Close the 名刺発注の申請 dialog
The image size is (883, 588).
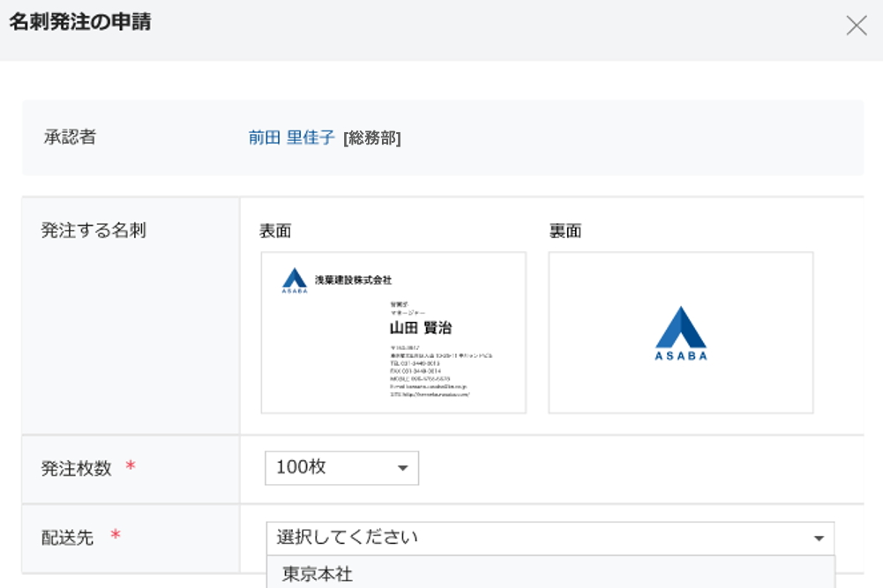click(x=856, y=26)
